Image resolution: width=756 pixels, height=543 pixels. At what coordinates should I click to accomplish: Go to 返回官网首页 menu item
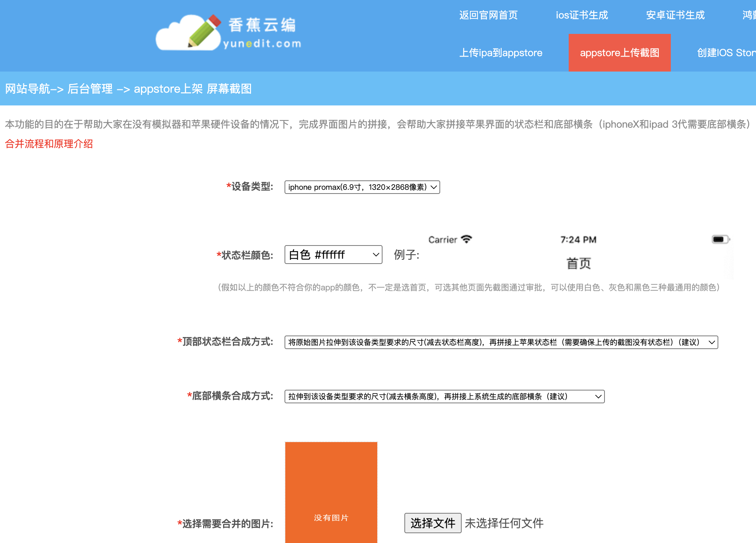[488, 15]
